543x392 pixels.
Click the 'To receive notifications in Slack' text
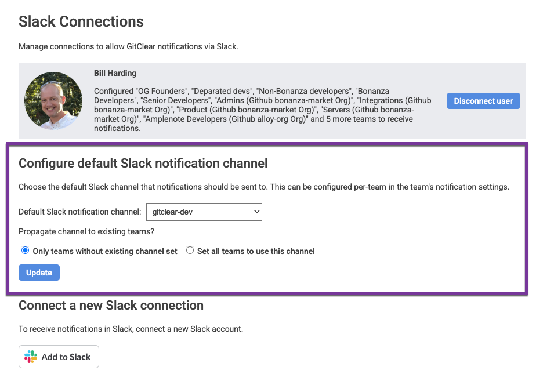pyautogui.click(x=131, y=329)
